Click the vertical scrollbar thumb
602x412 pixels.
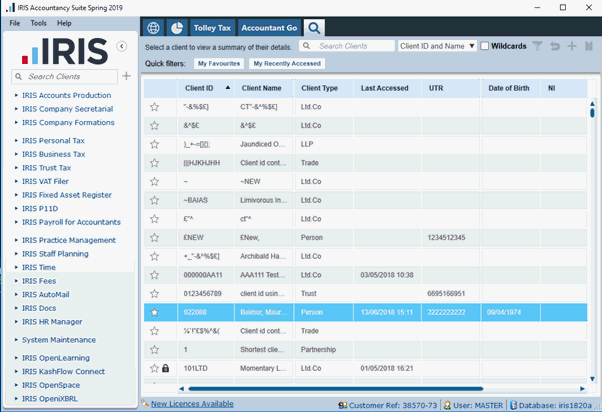pyautogui.click(x=592, y=113)
